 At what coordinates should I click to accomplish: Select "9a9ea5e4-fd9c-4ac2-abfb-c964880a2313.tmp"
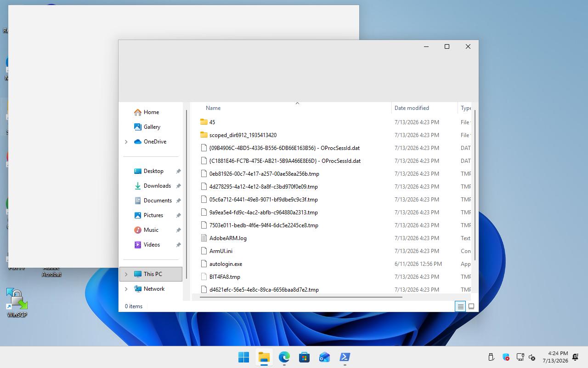(264, 212)
